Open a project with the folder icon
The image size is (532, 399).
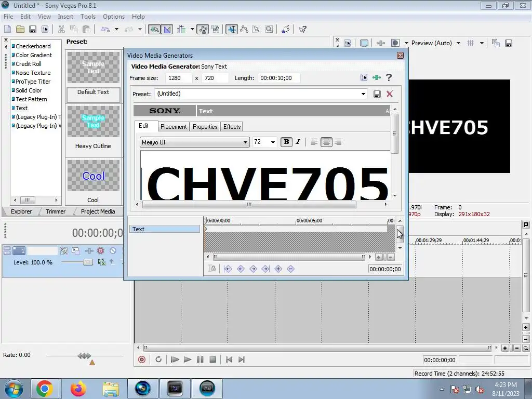coord(20,29)
